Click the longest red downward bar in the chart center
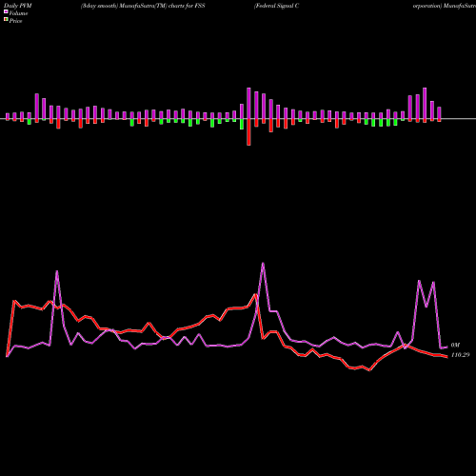Image resolution: width=476 pixels, height=476 pixels. point(248,132)
